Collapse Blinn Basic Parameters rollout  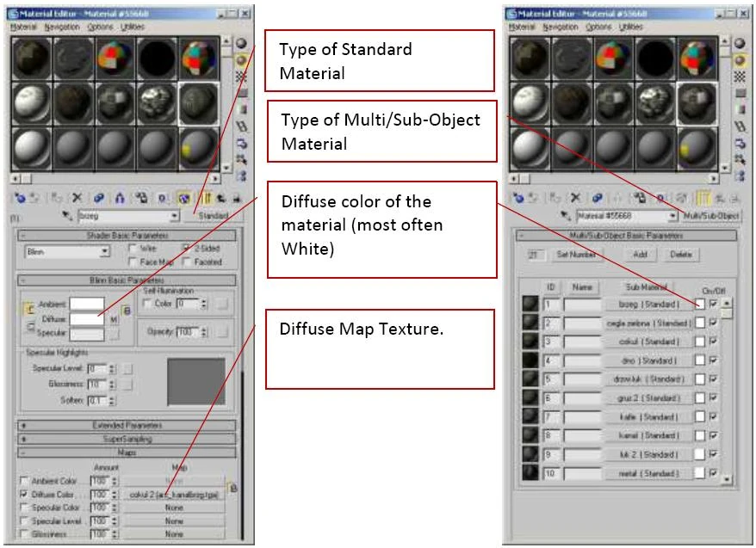pos(127,280)
